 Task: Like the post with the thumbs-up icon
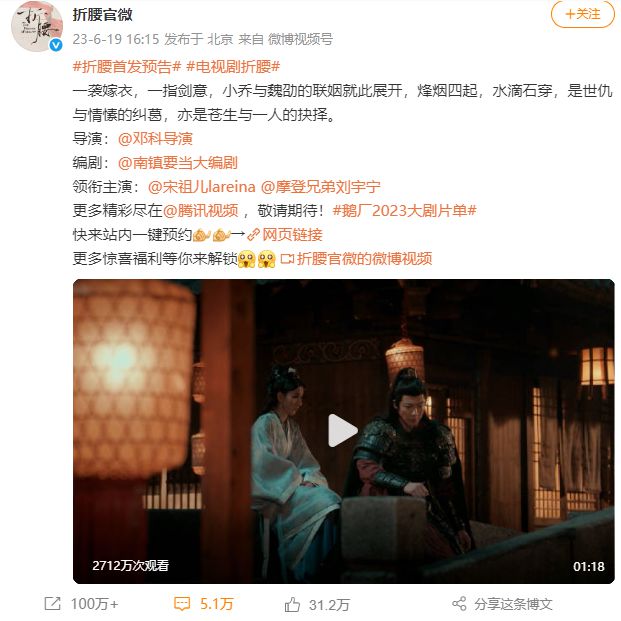coord(292,604)
